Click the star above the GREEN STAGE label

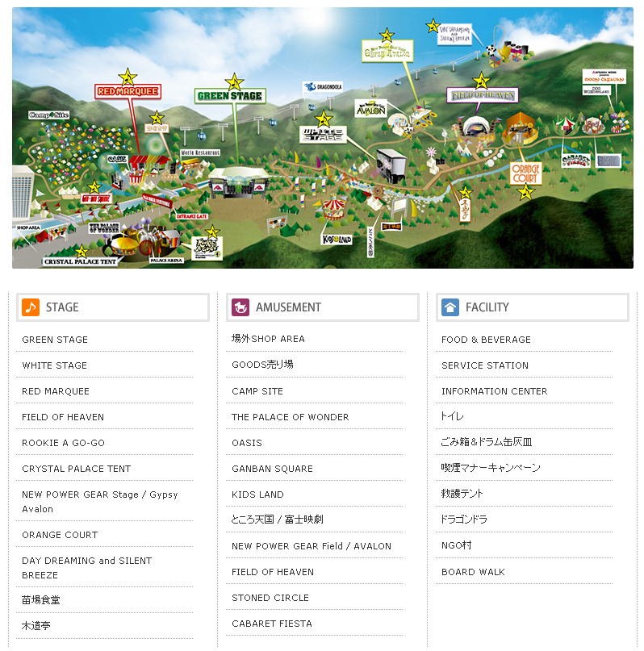(x=234, y=81)
